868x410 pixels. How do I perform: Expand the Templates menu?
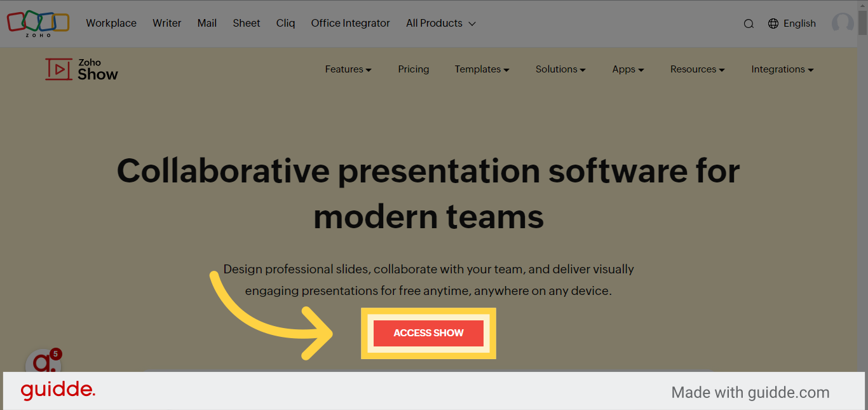482,69
